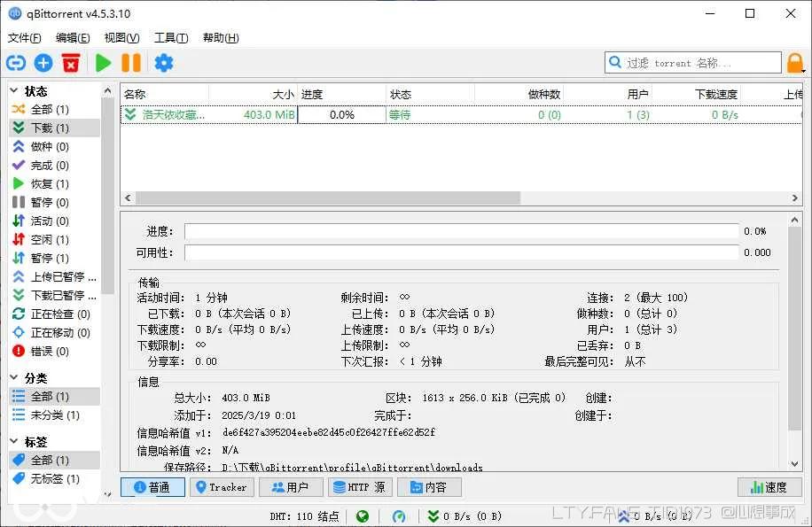Image resolution: width=812 pixels, height=527 pixels.
Task: Click DHT: 110 结点 status text
Action: [x=304, y=516]
